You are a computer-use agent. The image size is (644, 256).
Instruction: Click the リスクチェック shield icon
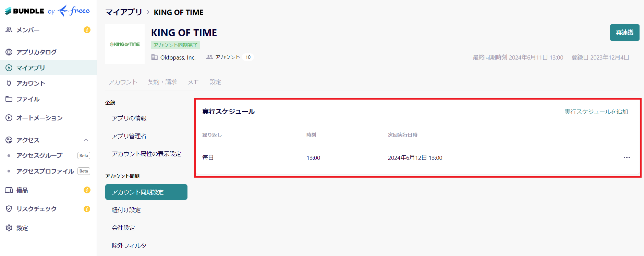[9, 209]
